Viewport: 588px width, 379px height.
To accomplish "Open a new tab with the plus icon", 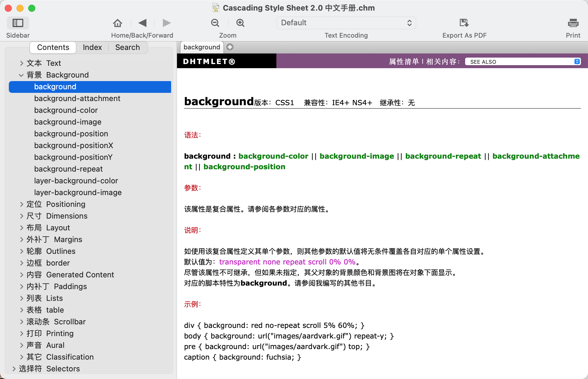I will coord(230,47).
